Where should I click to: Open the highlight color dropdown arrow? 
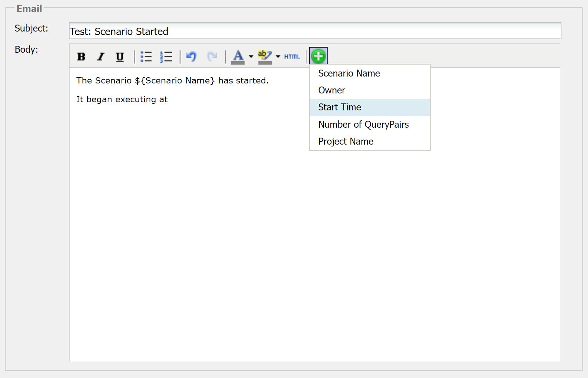pyautogui.click(x=278, y=57)
